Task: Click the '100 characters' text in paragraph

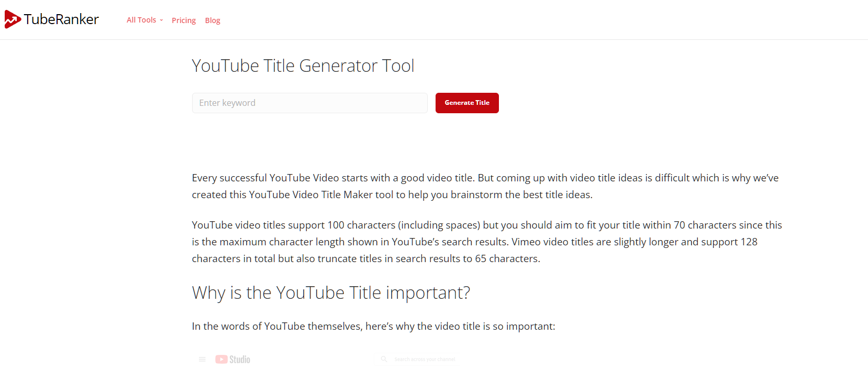Action: [x=361, y=225]
